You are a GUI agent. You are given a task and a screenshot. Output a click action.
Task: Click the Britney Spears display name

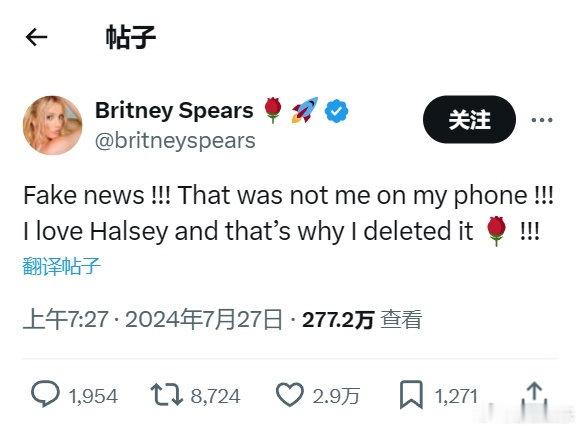(x=174, y=110)
